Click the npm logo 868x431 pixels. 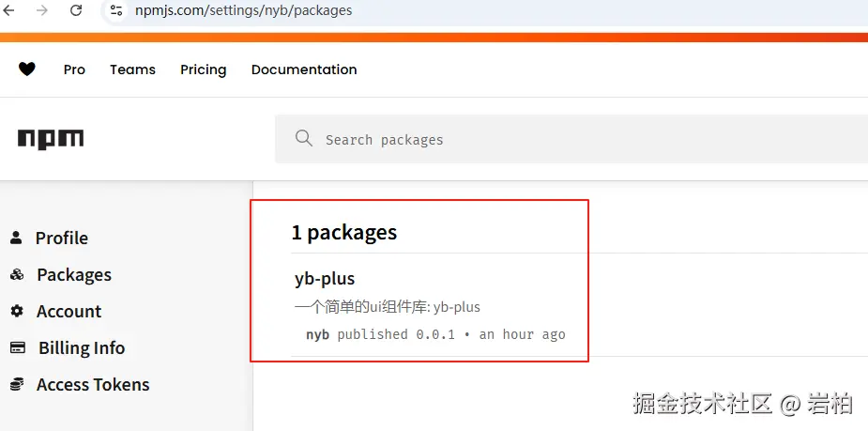51,139
